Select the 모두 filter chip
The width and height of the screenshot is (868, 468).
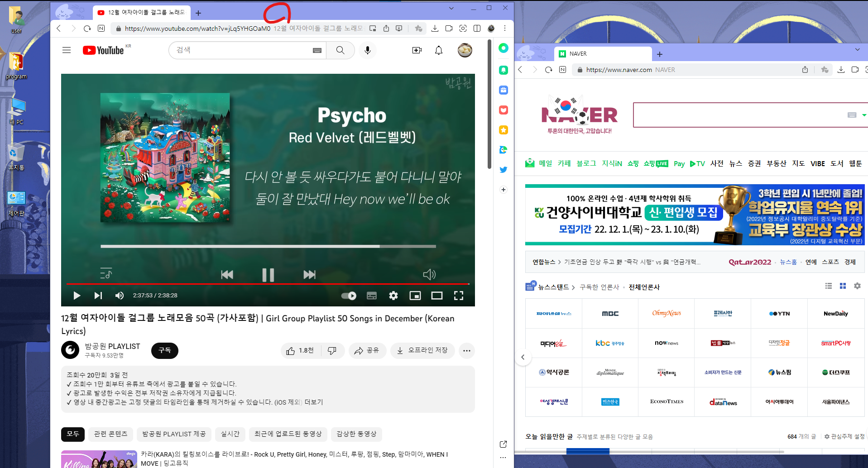[73, 434]
